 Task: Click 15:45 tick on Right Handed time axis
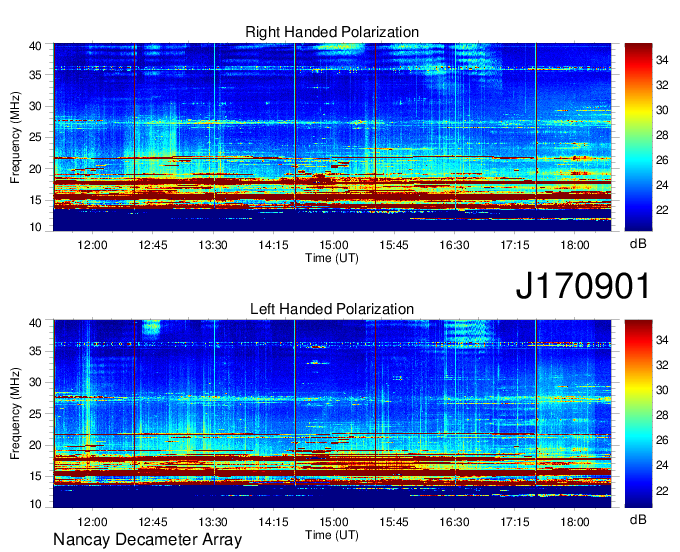(394, 245)
